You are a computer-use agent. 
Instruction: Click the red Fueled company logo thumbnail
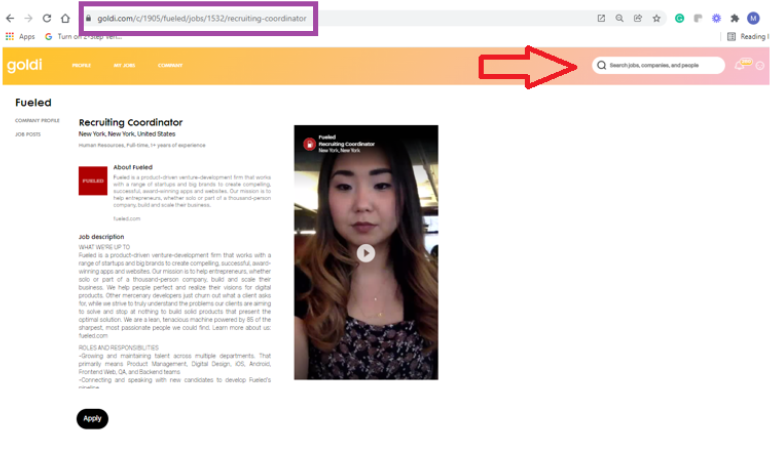point(92,182)
